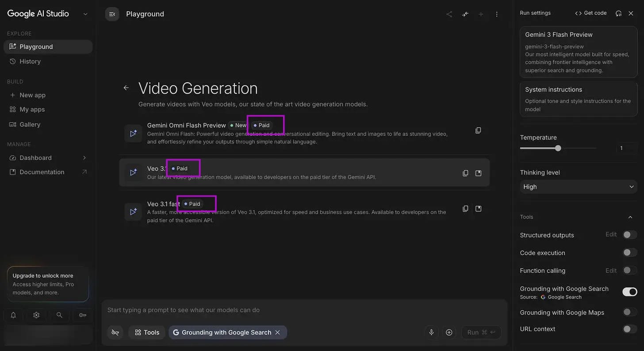This screenshot has width=644, height=351.
Task: Click the reset settings icon beside Get code
Action: tap(618, 13)
